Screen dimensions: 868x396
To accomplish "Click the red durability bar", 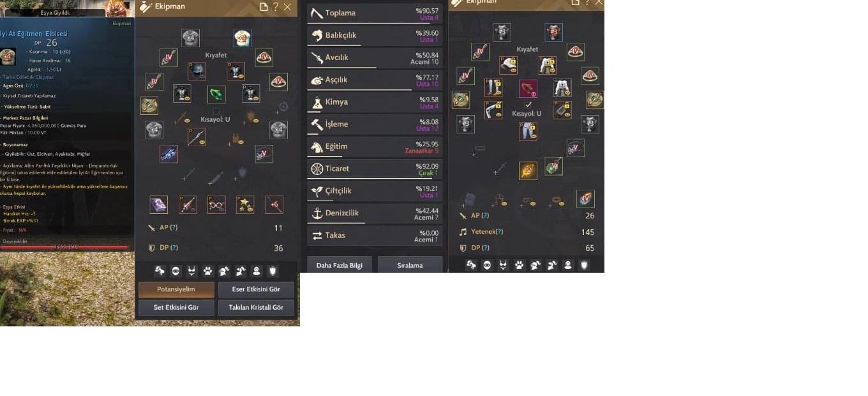I will tap(64, 247).
